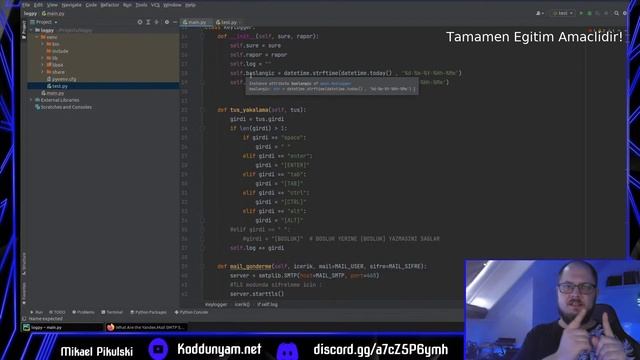Select the pyvenv.cfg file
Image resolution: width=640 pixels, height=360 pixels.
coord(61,79)
